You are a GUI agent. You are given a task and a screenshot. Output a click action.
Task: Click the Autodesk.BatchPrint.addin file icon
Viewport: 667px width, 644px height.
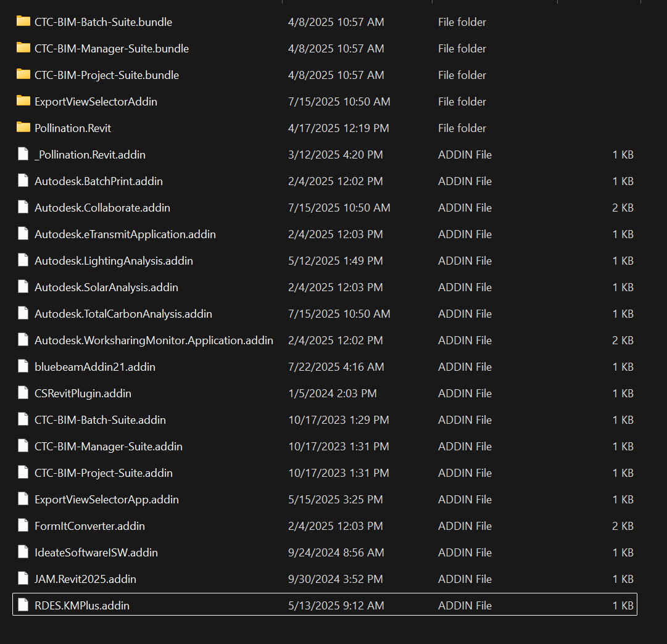(23, 180)
